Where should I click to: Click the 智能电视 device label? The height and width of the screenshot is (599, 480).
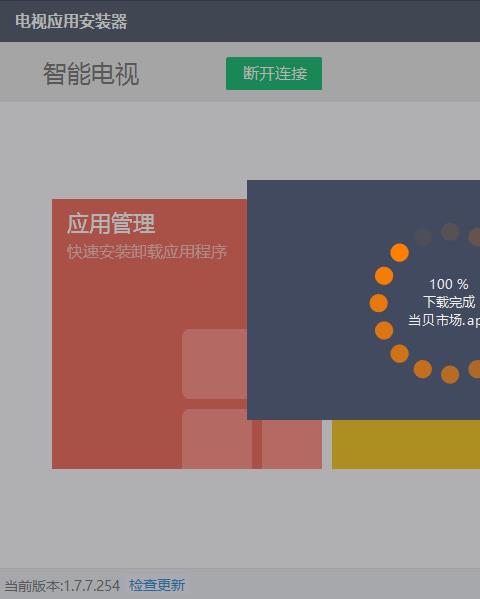91,74
